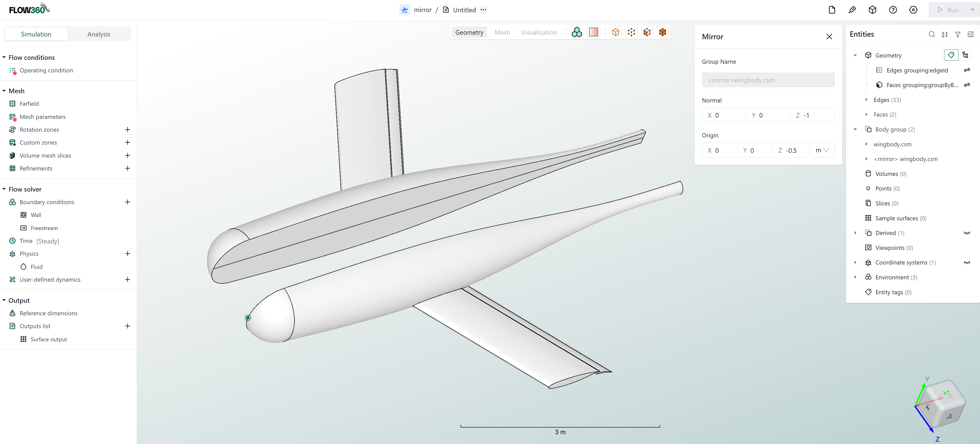Click the sort icon in Entities panel
Image resolution: width=980 pixels, height=444 pixels.
[945, 34]
